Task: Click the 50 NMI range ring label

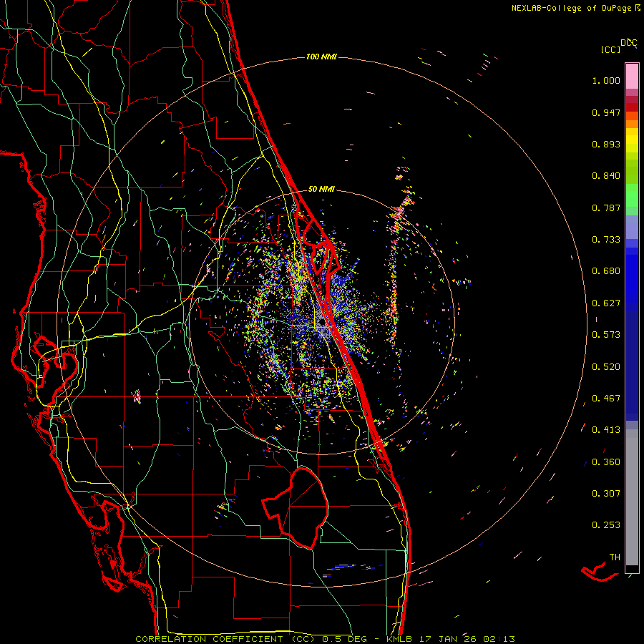Action: (x=321, y=189)
